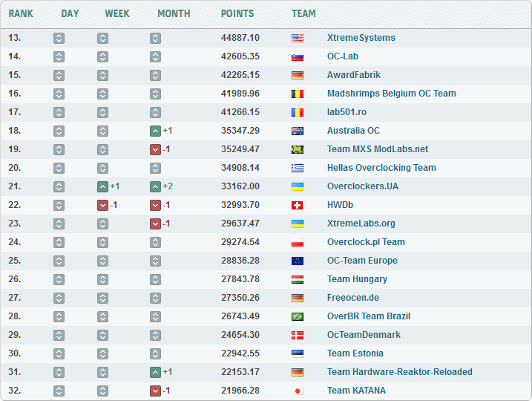532x401 pixels.
Task: Click the Greek flag beside Hellas Overclocking Team
Action: coord(298,168)
